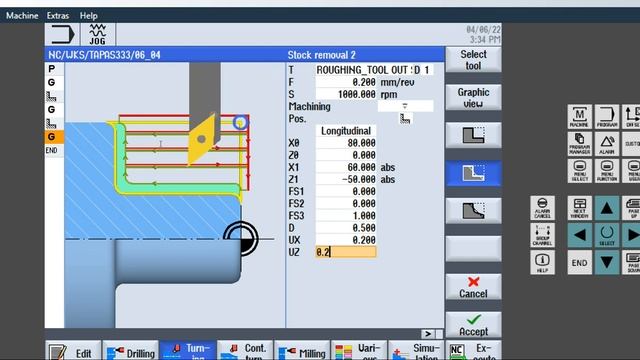Open the Machine menu
Screen dimensions: 640x360
coord(22,16)
